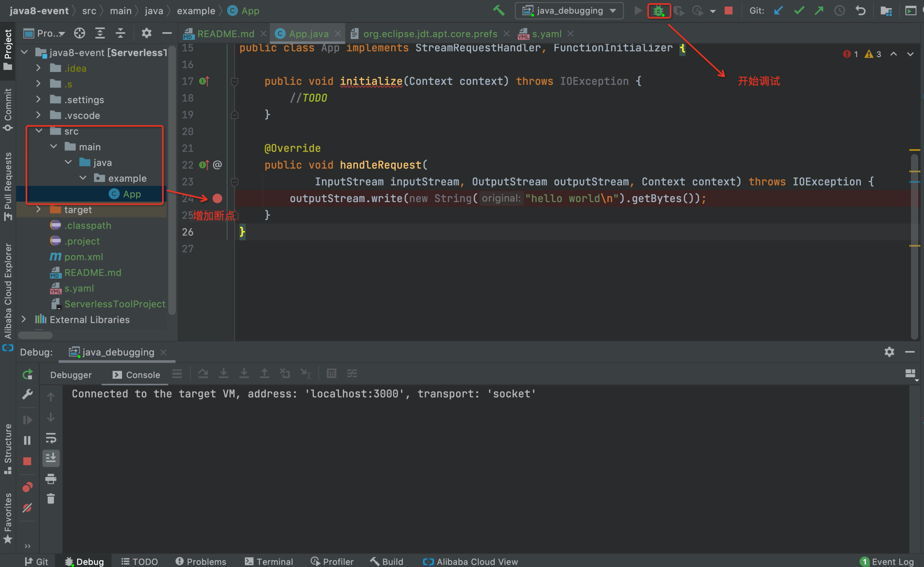Image resolution: width=924 pixels, height=567 pixels.
Task: Clear console with the trash icon
Action: pos(51,499)
